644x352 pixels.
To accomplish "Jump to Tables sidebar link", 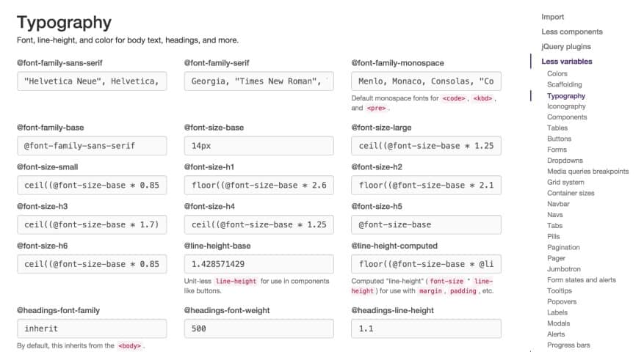I will tap(557, 128).
